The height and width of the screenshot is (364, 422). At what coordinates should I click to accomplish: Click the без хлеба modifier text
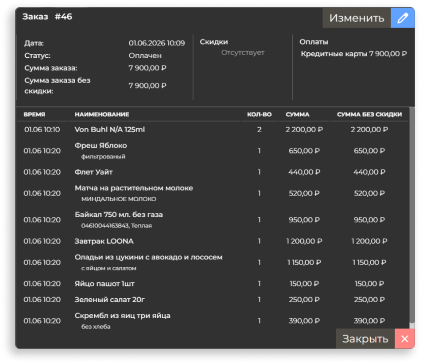[96, 327]
